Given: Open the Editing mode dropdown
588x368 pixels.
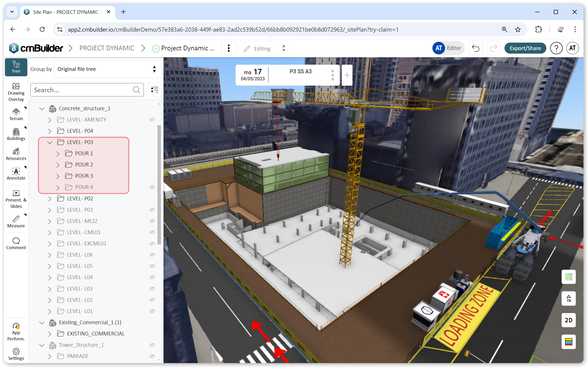Looking at the screenshot, I should click(265, 48).
